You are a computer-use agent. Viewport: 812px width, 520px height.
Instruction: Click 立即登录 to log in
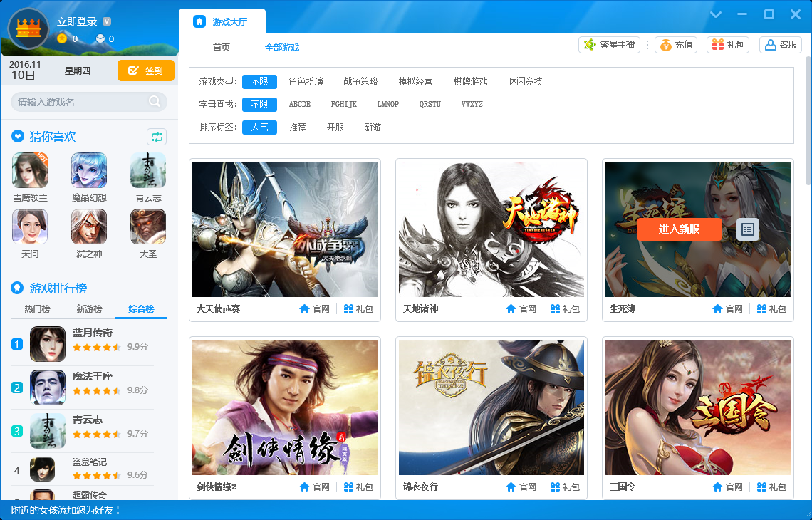pyautogui.click(x=76, y=21)
